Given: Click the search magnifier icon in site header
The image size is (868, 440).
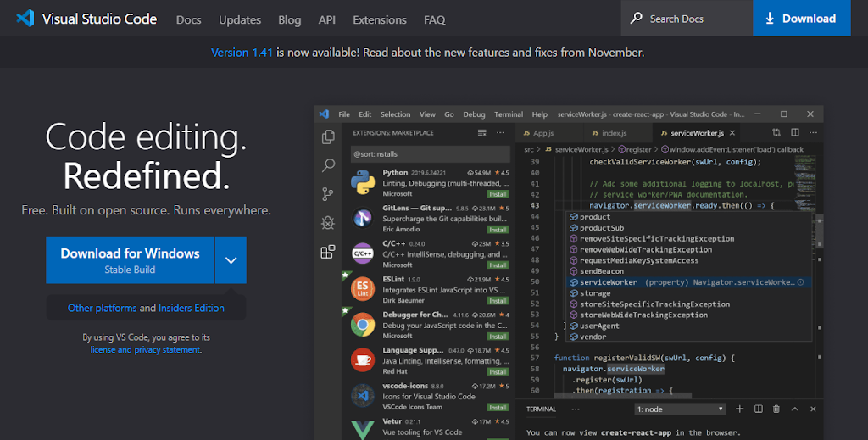Looking at the screenshot, I should point(637,19).
